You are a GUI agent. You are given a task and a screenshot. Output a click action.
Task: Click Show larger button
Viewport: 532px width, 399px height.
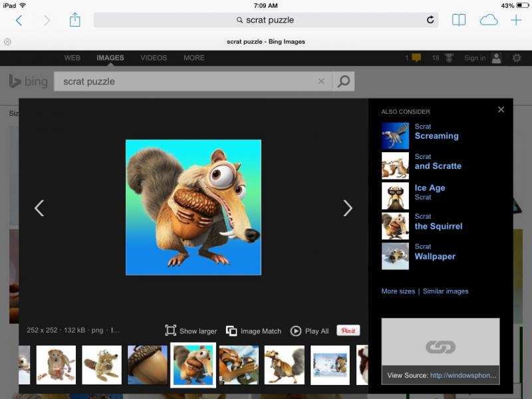(191, 331)
